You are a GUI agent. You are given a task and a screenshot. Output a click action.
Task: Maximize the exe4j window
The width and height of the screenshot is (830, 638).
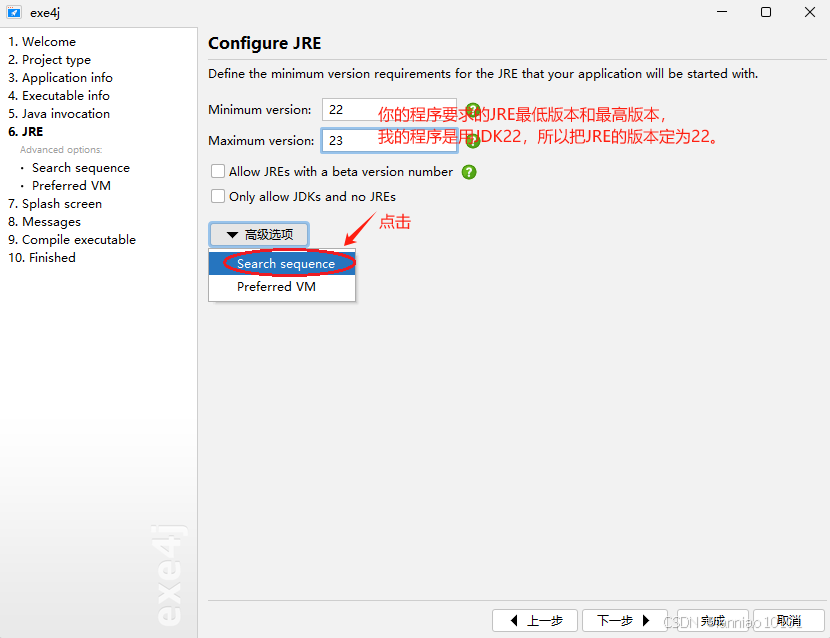[766, 12]
